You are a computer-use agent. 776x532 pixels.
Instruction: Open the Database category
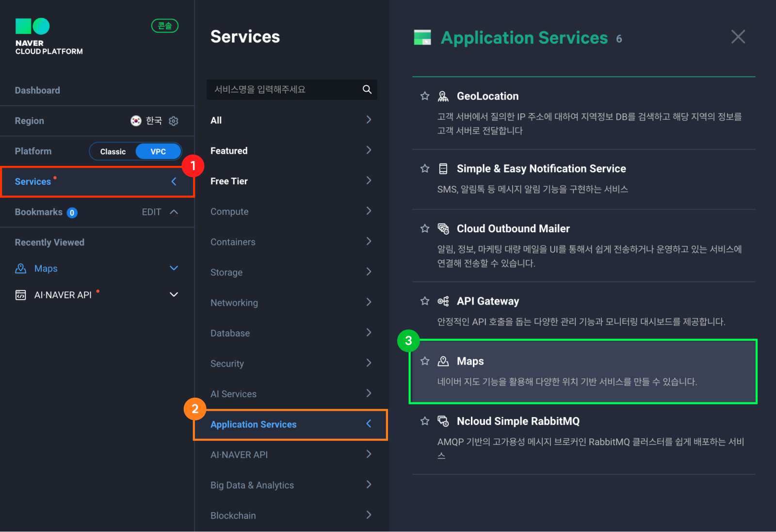tap(291, 333)
